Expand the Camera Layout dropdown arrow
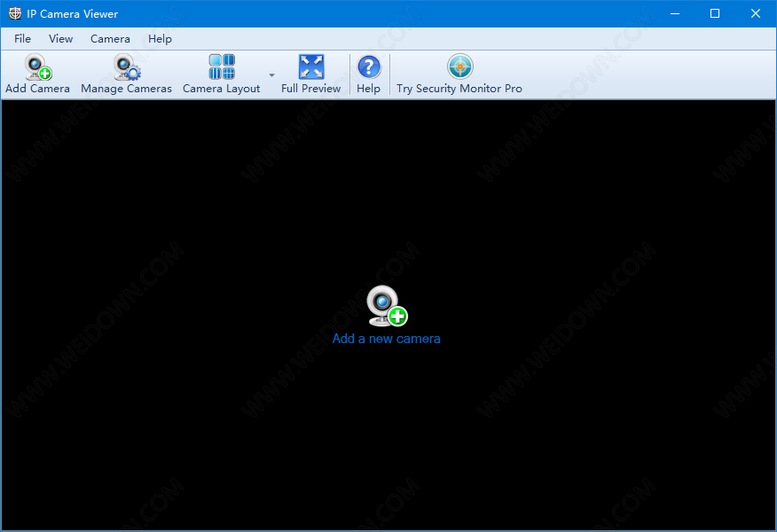The image size is (777, 532). coord(271,75)
